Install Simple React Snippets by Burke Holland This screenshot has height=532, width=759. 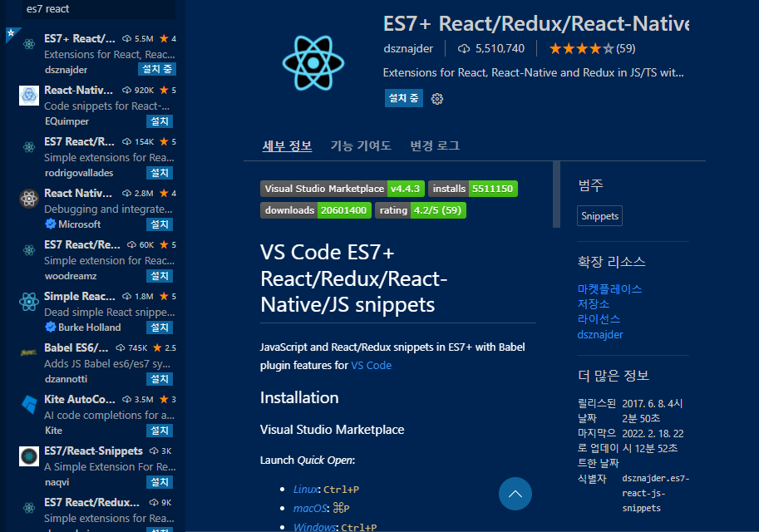point(160,328)
